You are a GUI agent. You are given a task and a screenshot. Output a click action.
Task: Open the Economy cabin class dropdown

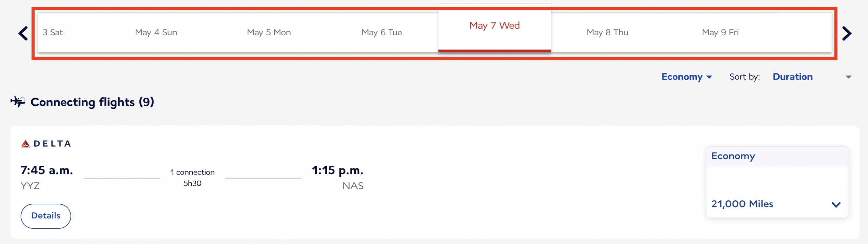coord(687,77)
